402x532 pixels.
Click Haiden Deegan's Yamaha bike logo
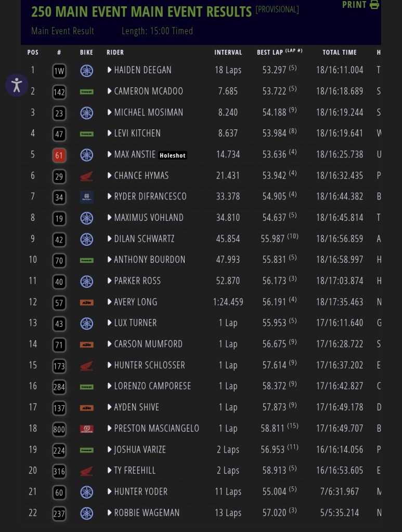(86, 71)
